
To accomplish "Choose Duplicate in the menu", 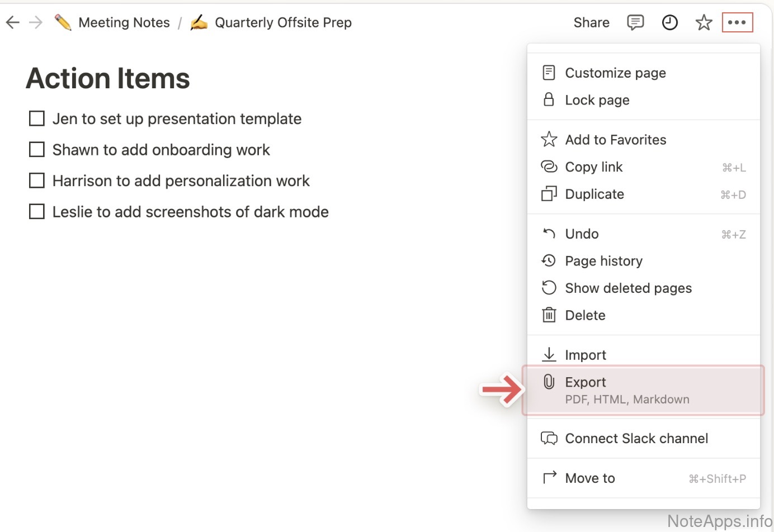I will click(594, 194).
